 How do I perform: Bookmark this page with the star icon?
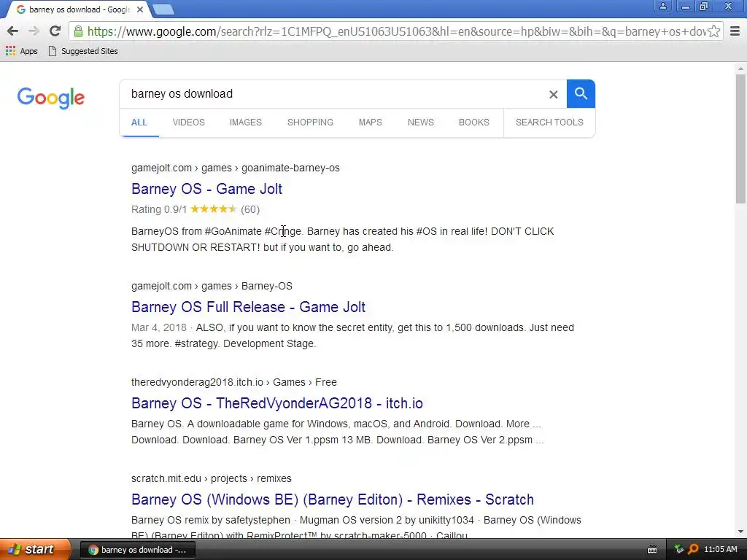point(713,31)
